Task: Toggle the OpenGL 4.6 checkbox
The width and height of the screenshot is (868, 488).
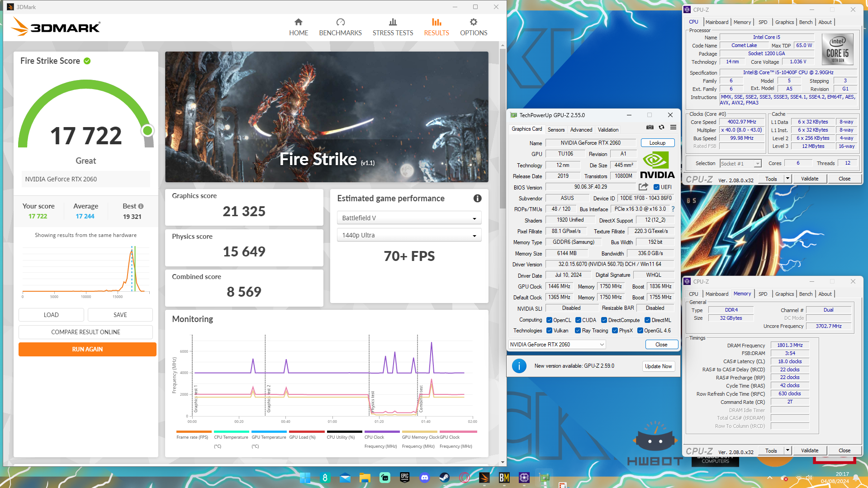Action: 640,331
